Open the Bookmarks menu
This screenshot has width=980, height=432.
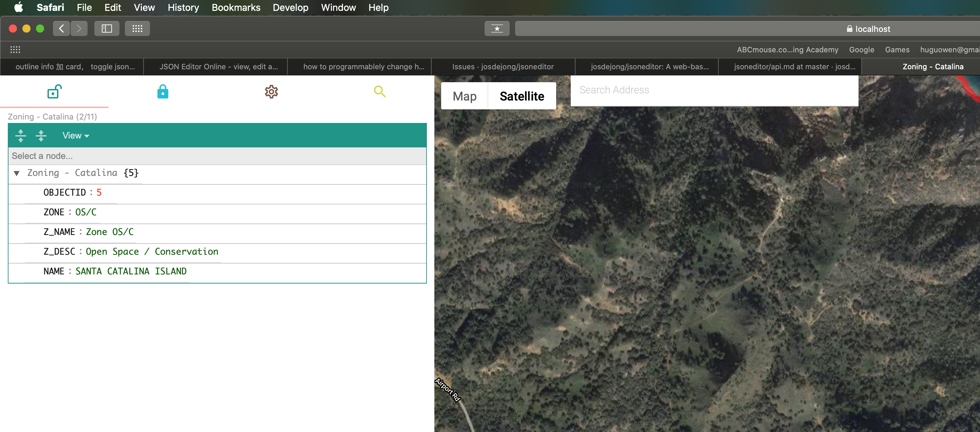pos(236,7)
